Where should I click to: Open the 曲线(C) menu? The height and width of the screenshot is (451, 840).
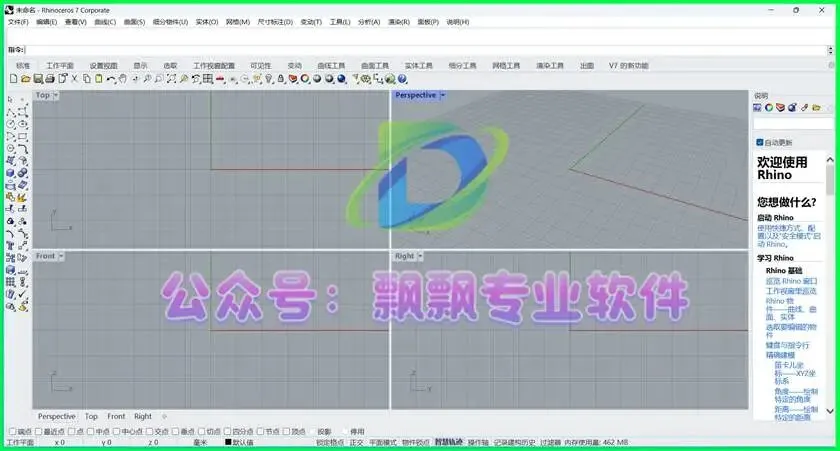105,22
